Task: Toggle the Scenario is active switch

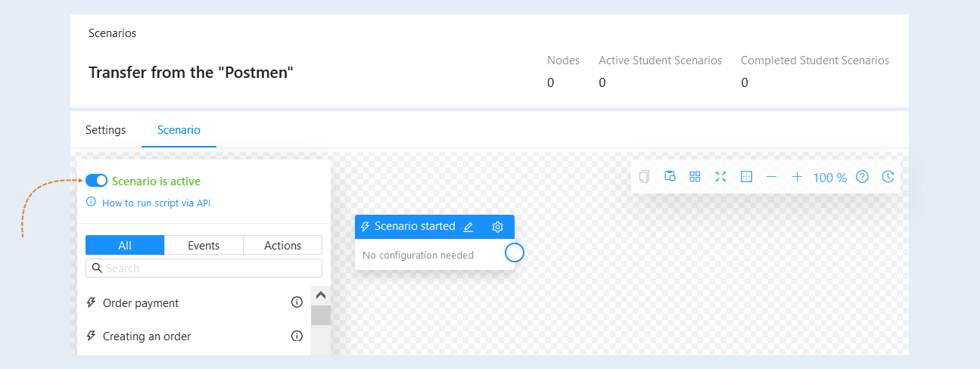Action: (96, 181)
